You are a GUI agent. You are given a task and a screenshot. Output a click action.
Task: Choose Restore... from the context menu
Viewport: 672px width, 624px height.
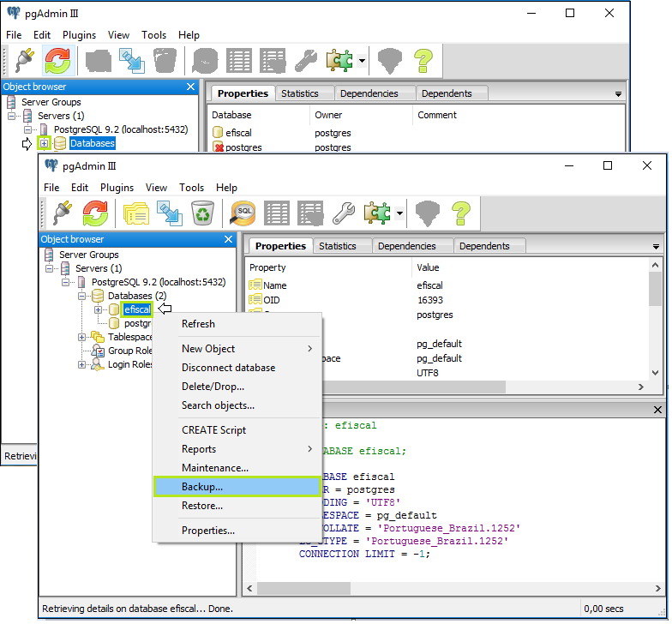[x=237, y=506]
